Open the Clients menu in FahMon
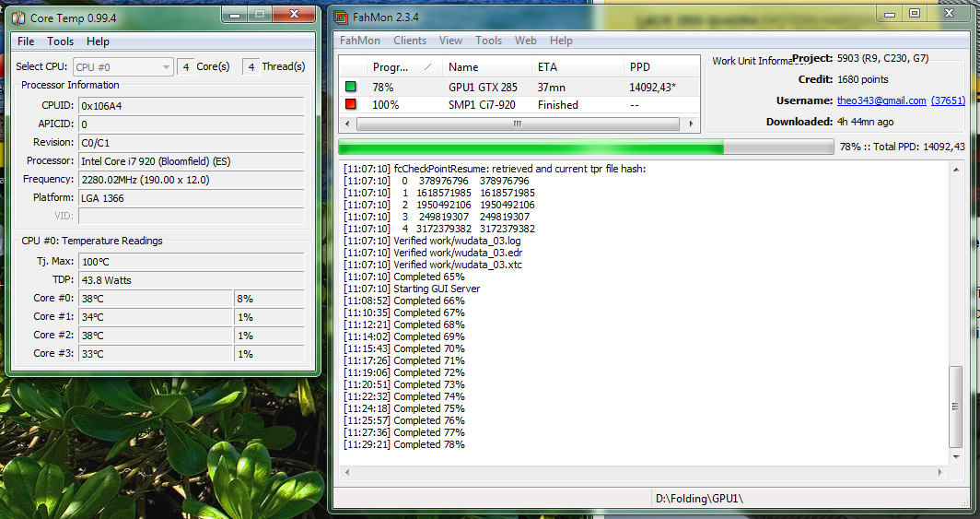Image resolution: width=980 pixels, height=519 pixels. pyautogui.click(x=409, y=40)
